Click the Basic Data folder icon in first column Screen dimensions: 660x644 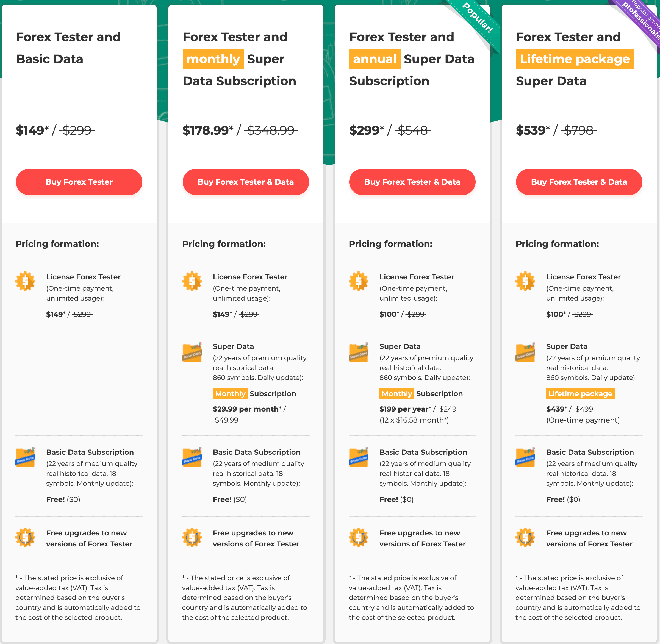pyautogui.click(x=25, y=457)
